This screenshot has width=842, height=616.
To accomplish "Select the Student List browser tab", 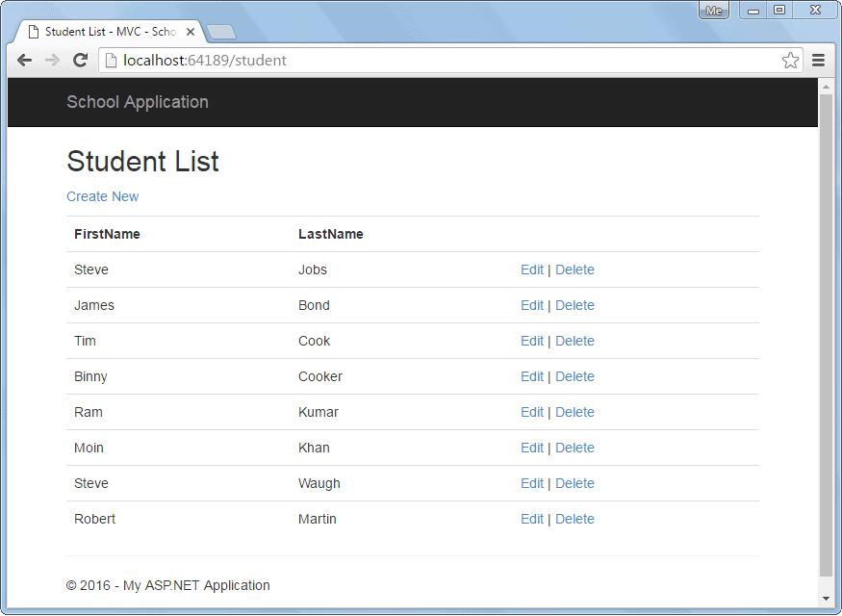I will 106,31.
